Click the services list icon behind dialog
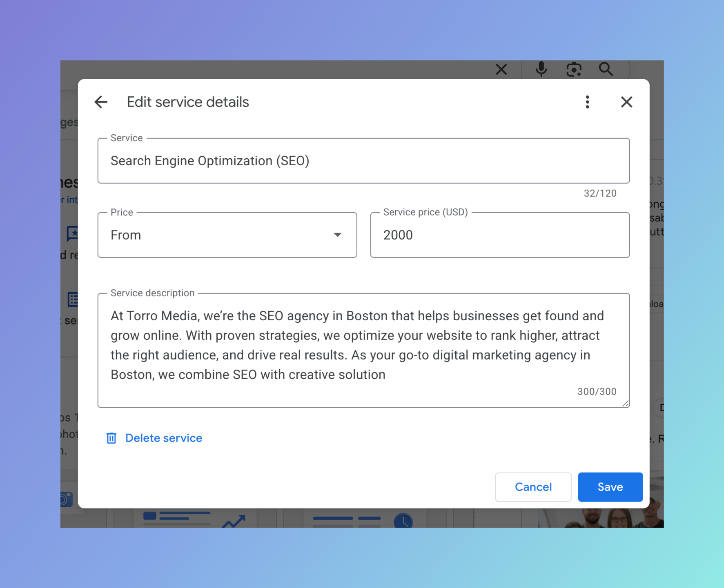Screen dimensions: 724x588 (73, 299)
